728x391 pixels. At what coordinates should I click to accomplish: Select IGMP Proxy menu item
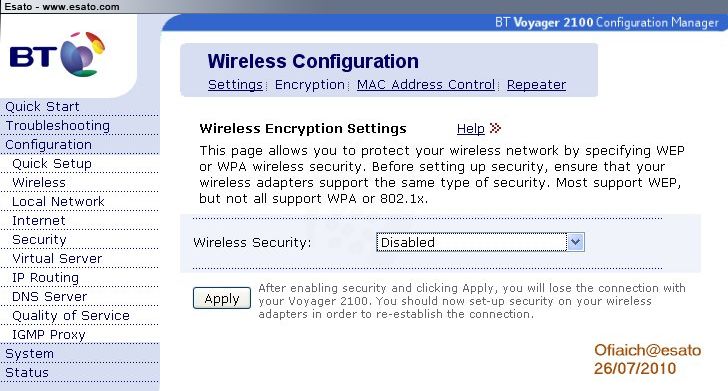pyautogui.click(x=49, y=335)
